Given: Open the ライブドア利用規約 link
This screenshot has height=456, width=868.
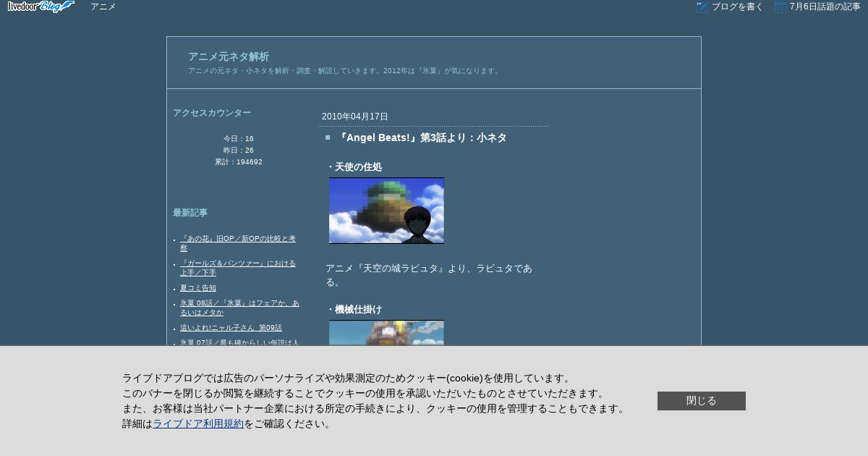Looking at the screenshot, I should [x=198, y=423].
